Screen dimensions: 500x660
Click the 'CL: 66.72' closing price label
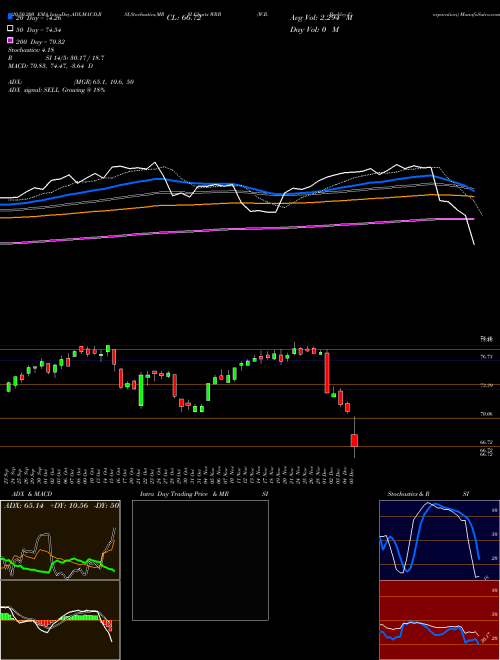pos(184,18)
